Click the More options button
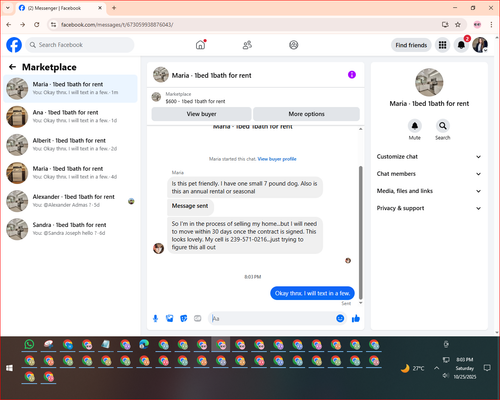This screenshot has height=400, width=500. pyautogui.click(x=306, y=114)
